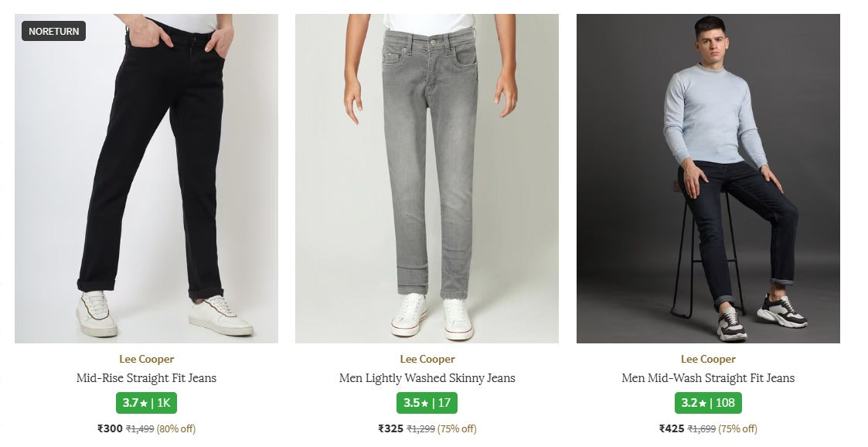Click Lee Cooper brand above Skinny Jeans
The image size is (868, 447).
click(427, 359)
